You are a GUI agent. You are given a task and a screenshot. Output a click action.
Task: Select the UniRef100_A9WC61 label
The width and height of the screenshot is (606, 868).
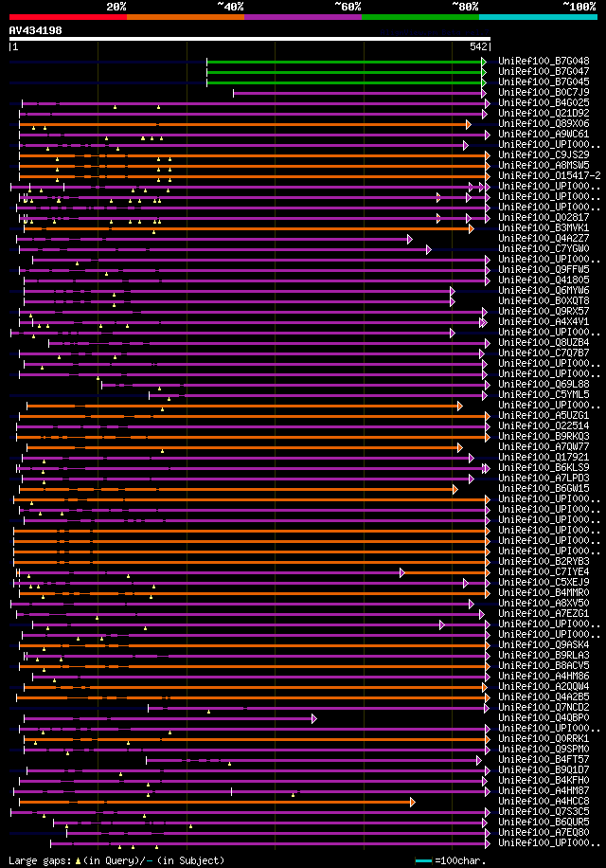544,134
